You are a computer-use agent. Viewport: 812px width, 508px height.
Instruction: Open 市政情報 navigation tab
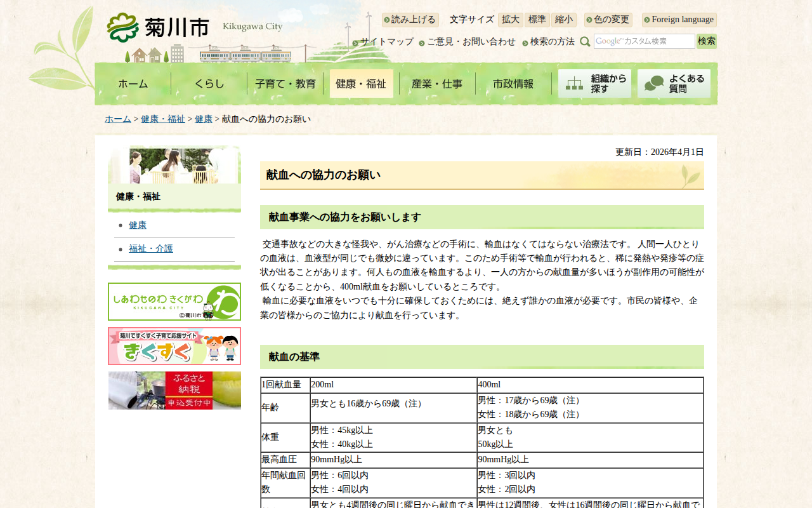click(x=513, y=84)
